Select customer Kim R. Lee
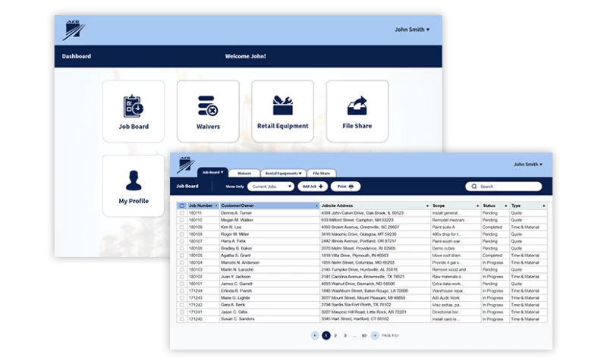 pos(231,227)
